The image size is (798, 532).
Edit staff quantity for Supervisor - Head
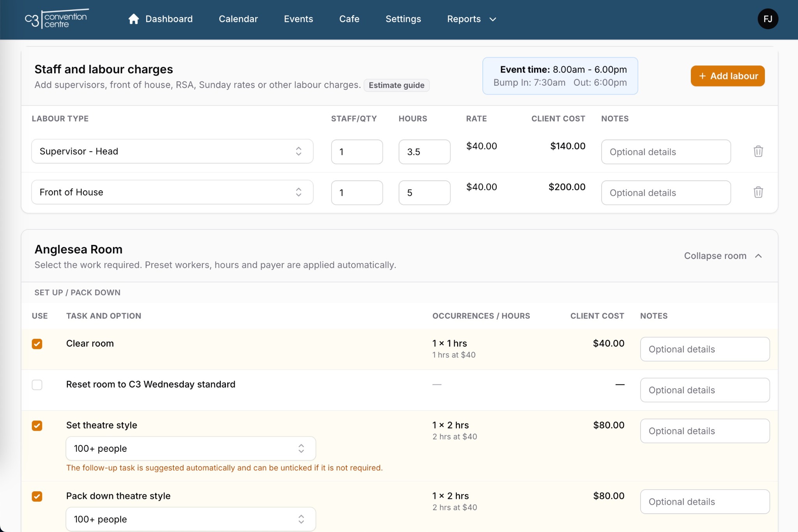pos(357,152)
